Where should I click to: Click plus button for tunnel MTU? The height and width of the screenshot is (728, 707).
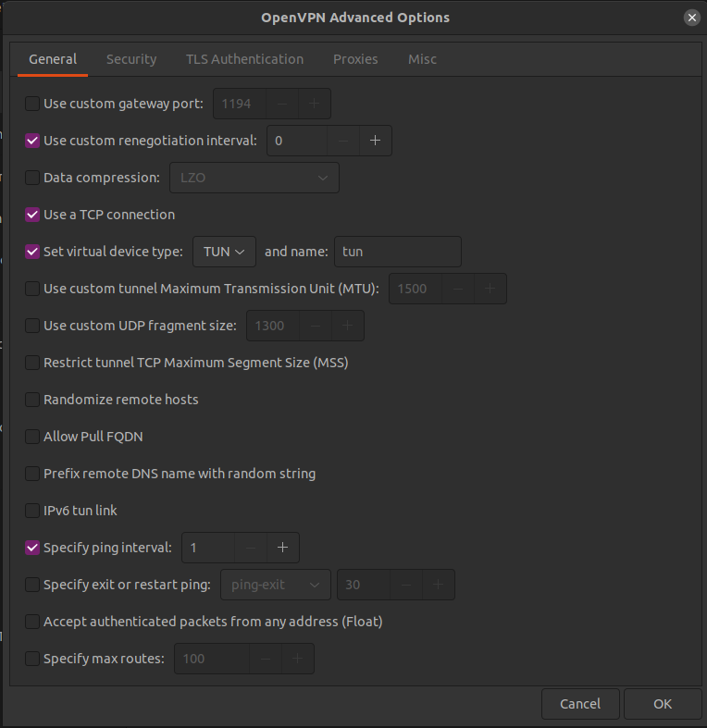[490, 289]
